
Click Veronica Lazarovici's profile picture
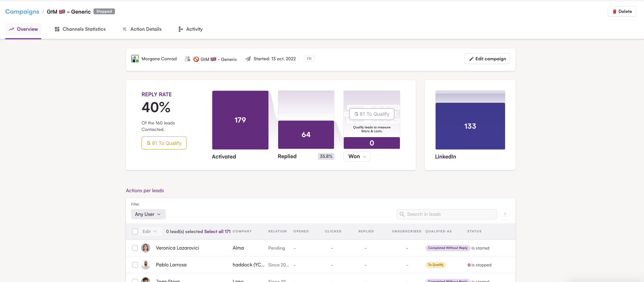coord(146,248)
